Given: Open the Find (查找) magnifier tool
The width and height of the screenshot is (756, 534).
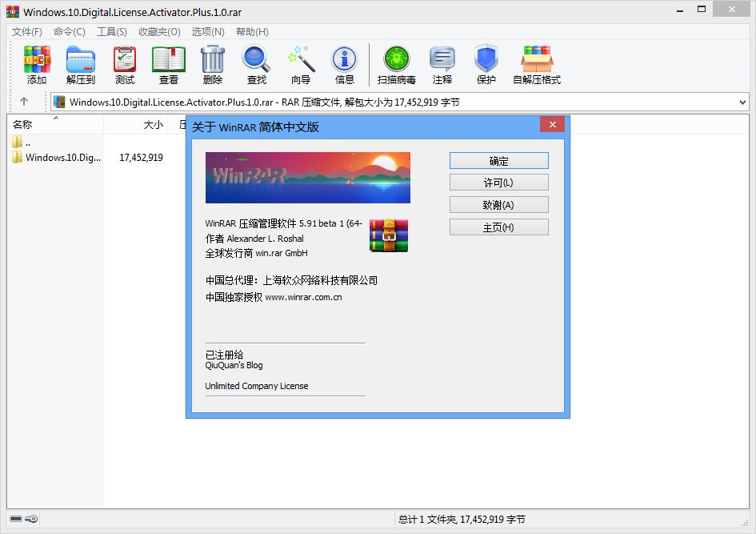Looking at the screenshot, I should [257, 65].
